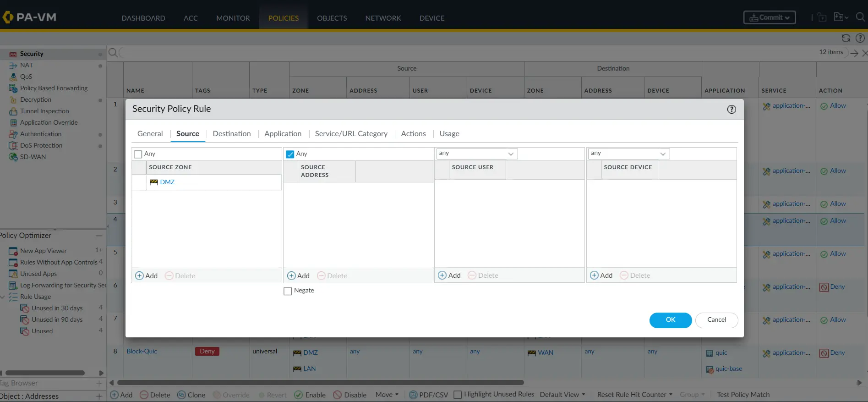Open the source device 'any' dropdown

pos(629,154)
